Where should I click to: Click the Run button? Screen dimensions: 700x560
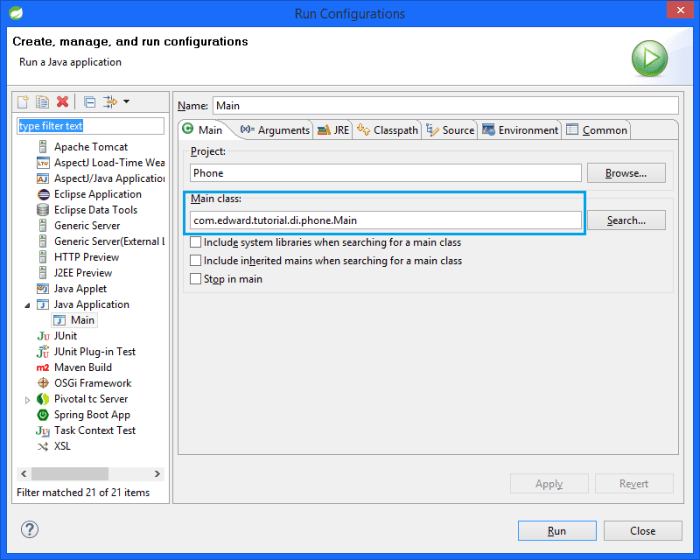(557, 531)
